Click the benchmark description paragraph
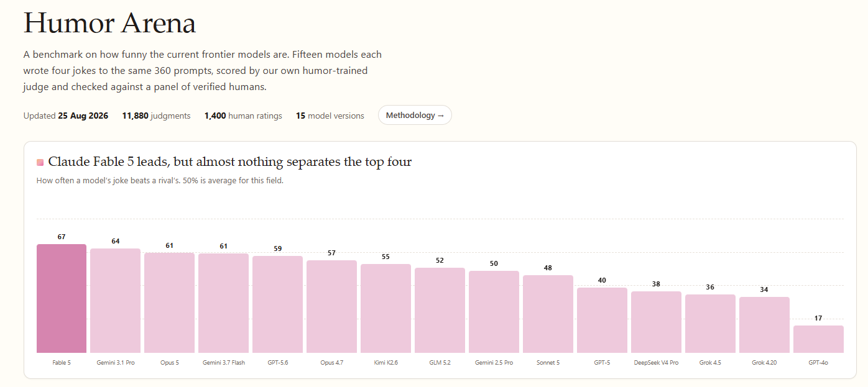The height and width of the screenshot is (387, 868). [203, 71]
